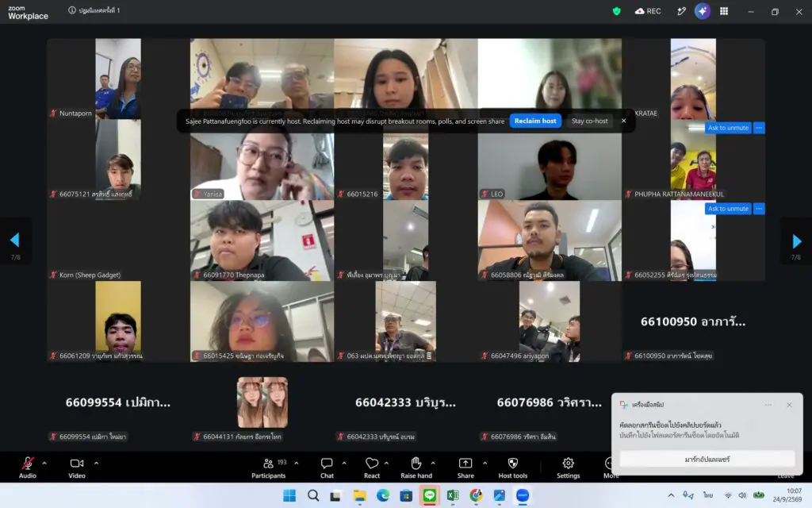
Task: Open LINE from the Windows taskbar
Action: (x=429, y=495)
